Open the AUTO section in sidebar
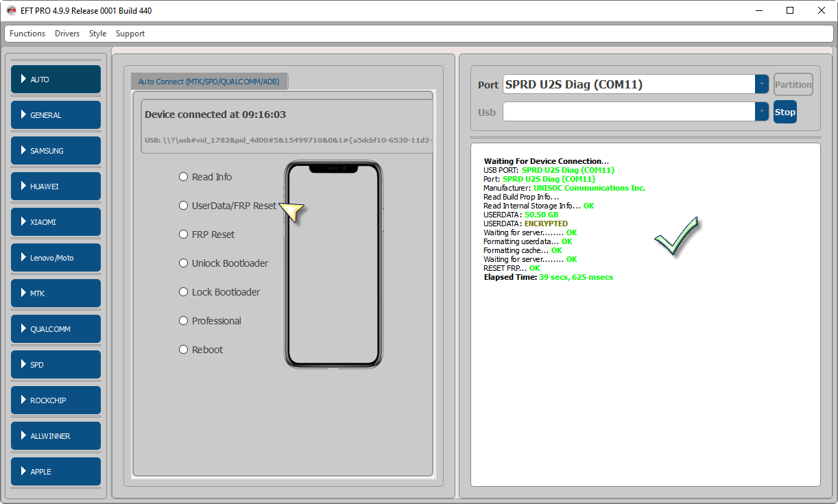 56,80
